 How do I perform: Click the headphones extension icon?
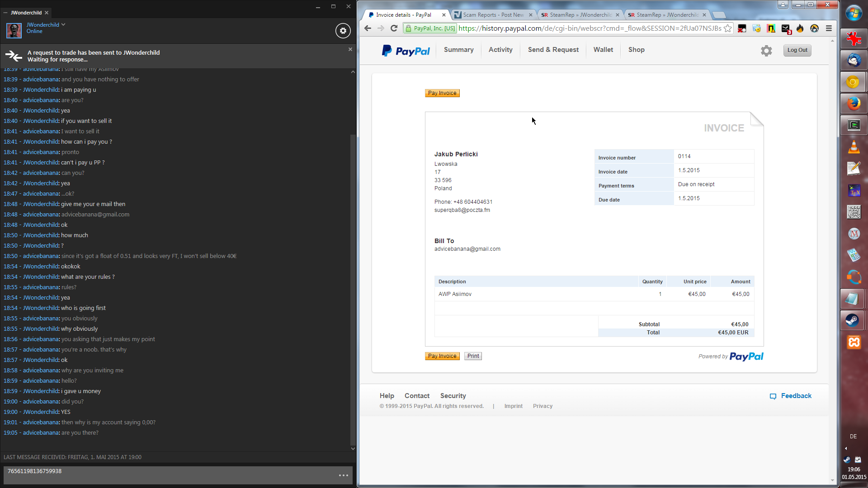pyautogui.click(x=814, y=28)
